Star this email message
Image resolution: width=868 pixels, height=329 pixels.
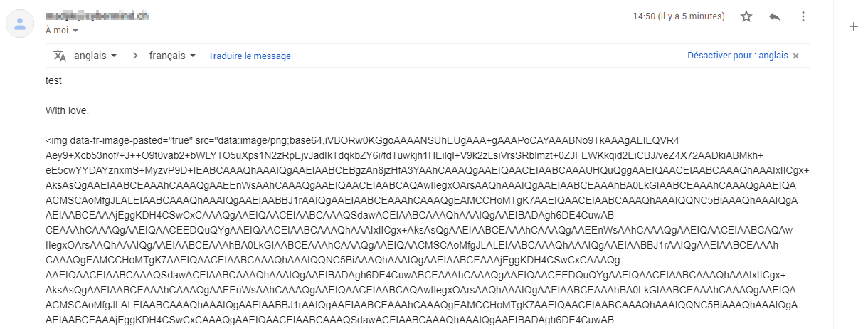[x=746, y=16]
